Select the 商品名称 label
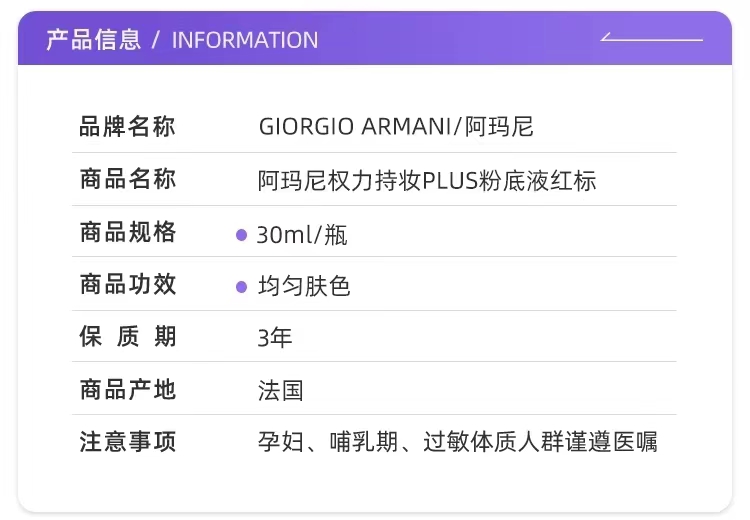The height and width of the screenshot is (520, 750). tap(128, 180)
